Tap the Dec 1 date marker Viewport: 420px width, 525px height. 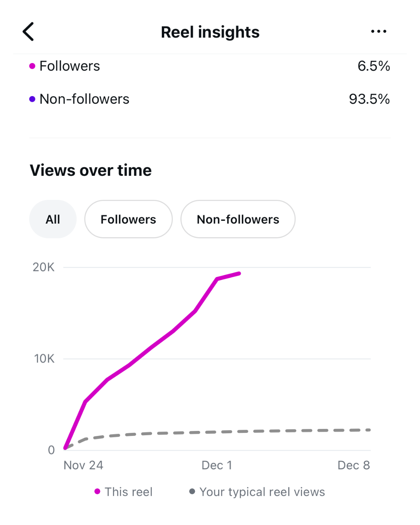[x=217, y=465]
